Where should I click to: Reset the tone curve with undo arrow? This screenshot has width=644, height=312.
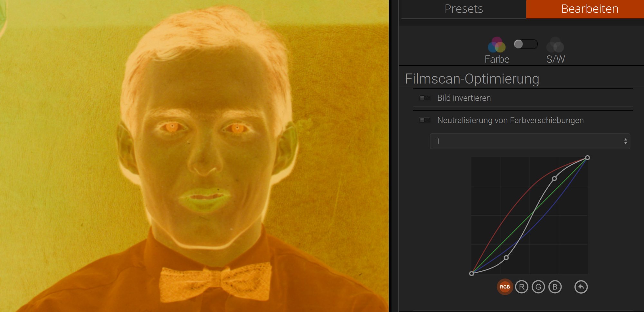pos(581,287)
